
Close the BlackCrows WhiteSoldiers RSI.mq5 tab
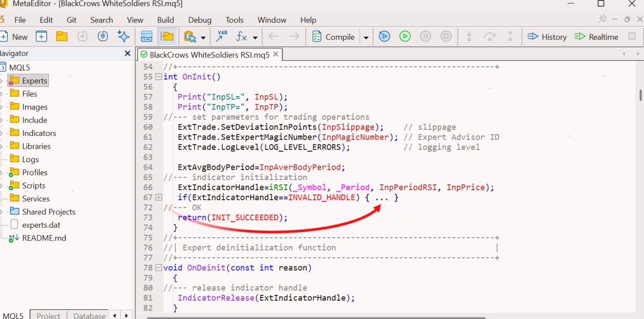click(x=276, y=54)
